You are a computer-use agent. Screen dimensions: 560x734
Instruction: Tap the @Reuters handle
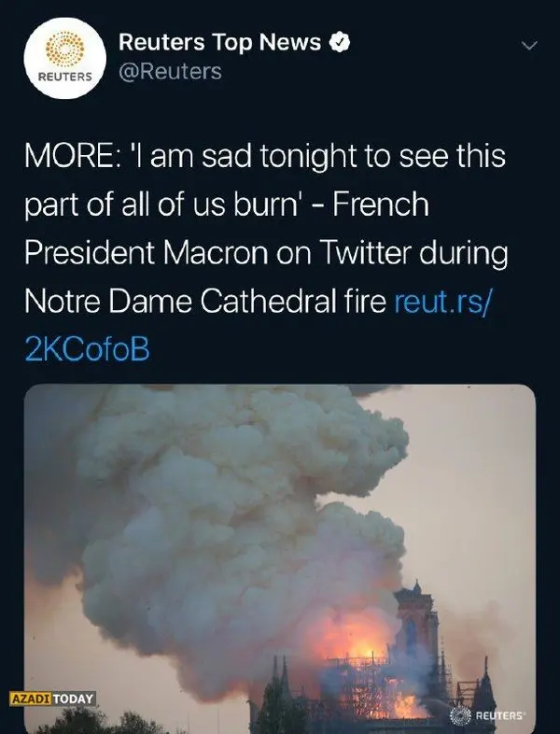pyautogui.click(x=169, y=71)
